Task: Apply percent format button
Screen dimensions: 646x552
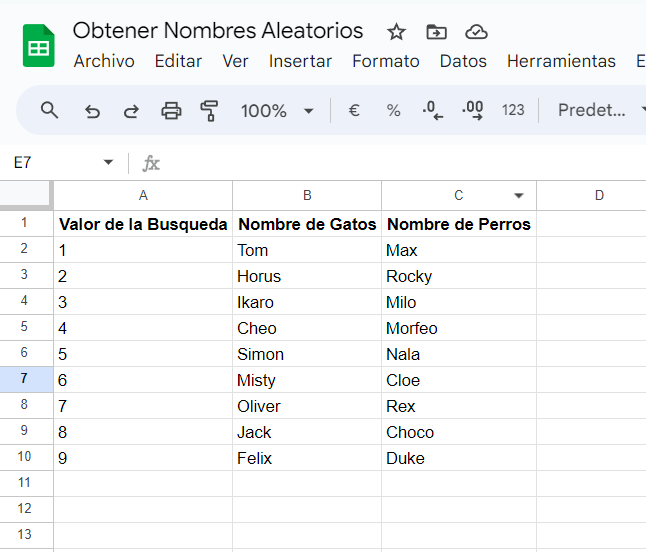Action: 393,110
